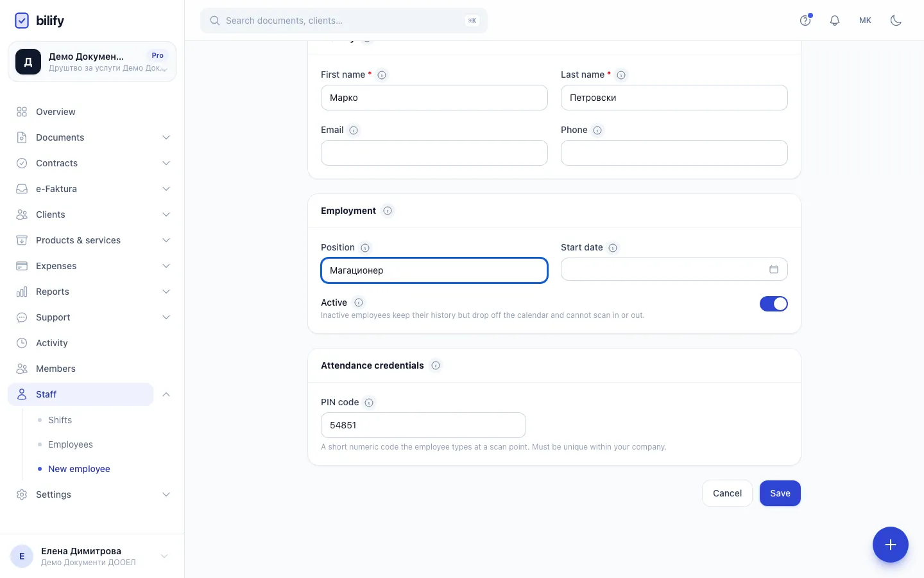Expand the Documents menu chevron

click(166, 137)
